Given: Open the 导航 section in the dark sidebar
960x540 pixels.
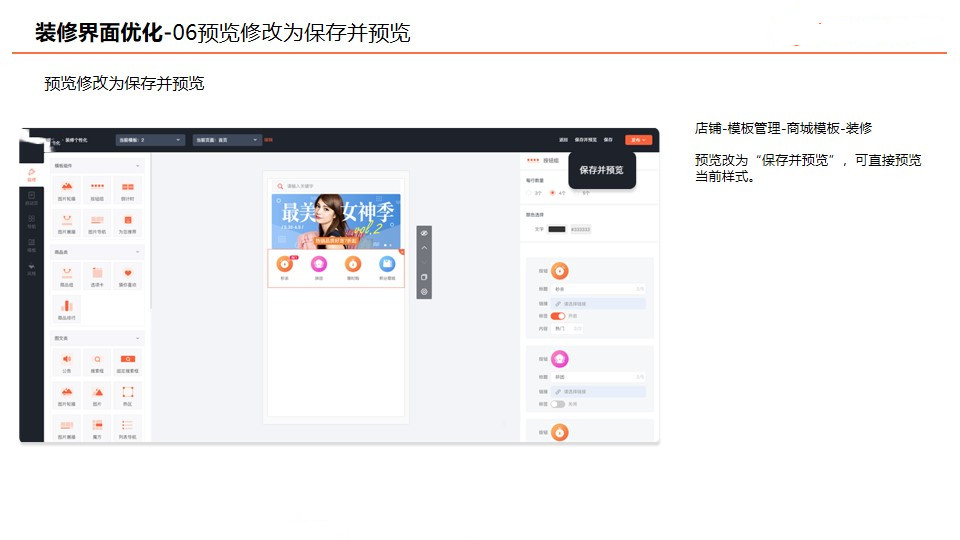Looking at the screenshot, I should pyautogui.click(x=31, y=221).
